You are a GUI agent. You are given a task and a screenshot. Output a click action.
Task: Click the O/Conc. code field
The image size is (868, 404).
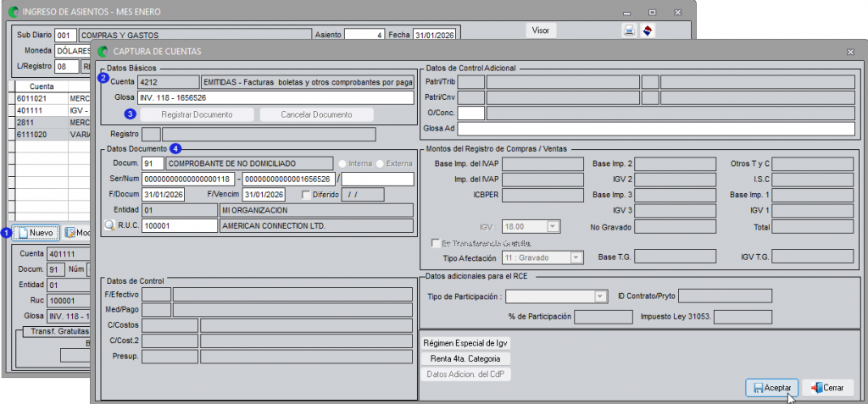click(471, 113)
